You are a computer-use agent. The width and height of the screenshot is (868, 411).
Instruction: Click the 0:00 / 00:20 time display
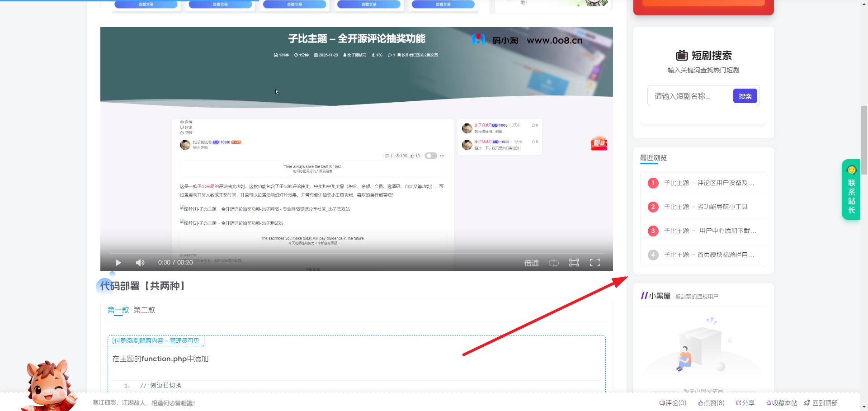click(x=175, y=262)
